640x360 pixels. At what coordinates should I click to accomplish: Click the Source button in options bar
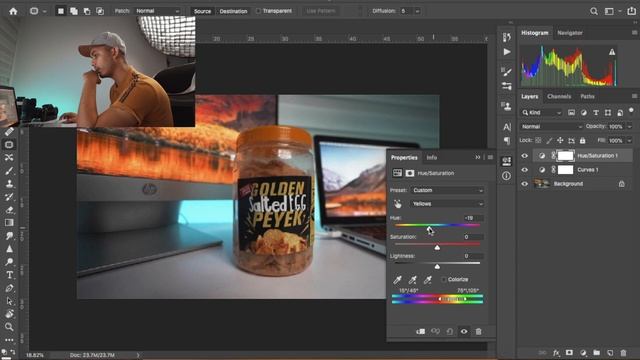click(202, 11)
